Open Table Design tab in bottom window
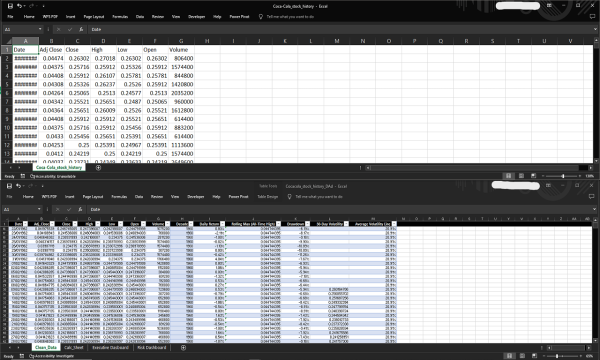Screen dimensions: 600x360 click(x=267, y=197)
